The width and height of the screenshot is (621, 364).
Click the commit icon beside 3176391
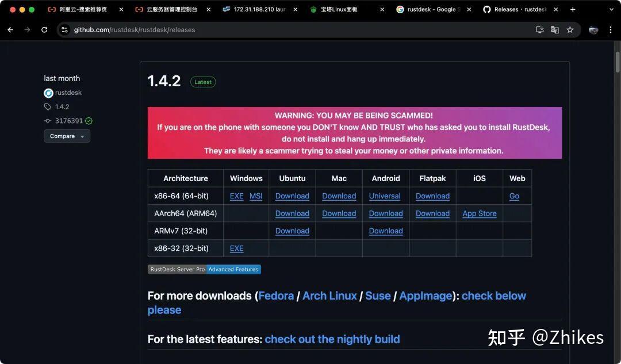(x=48, y=121)
